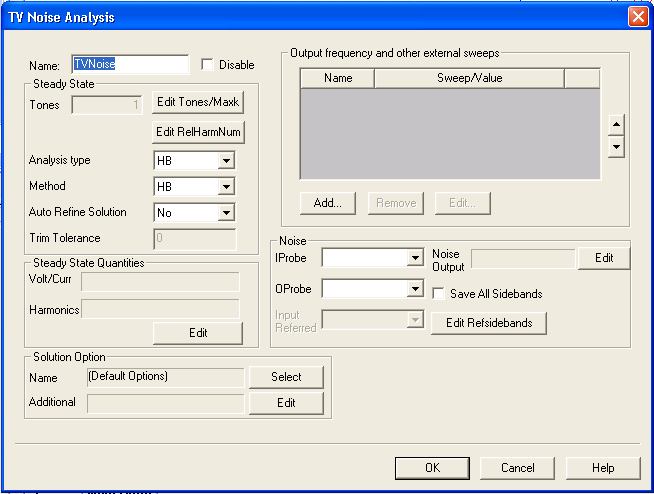654x494 pixels.
Task: Click the Name input field
Action: click(130, 65)
